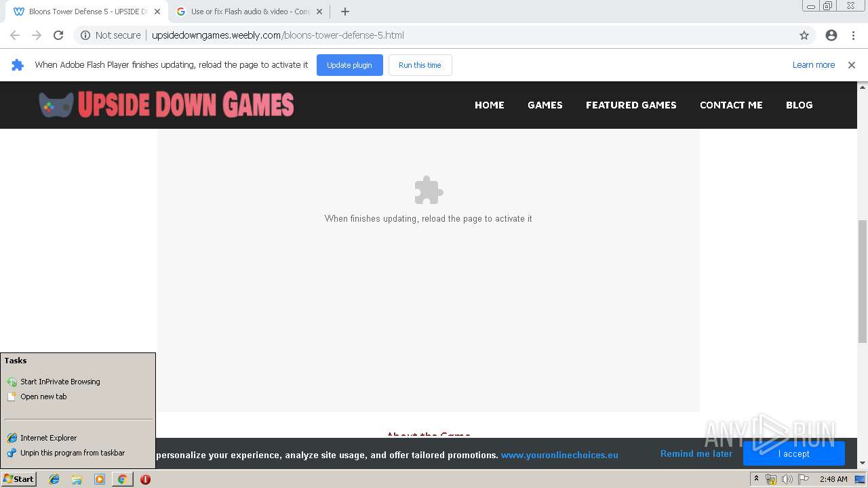Screen dimensions: 868x488
Task: Click the blocked Flash plugin puzzle icon
Action: pyautogui.click(x=429, y=190)
